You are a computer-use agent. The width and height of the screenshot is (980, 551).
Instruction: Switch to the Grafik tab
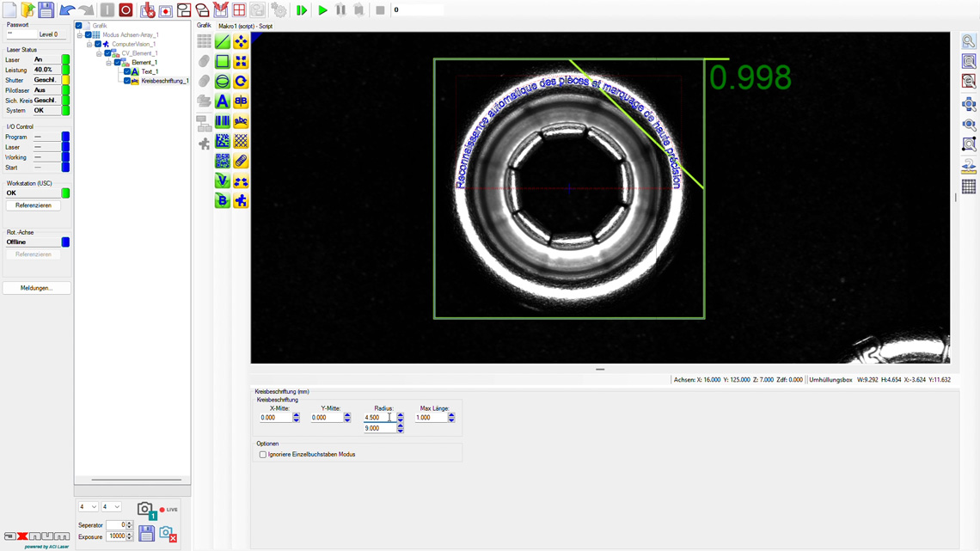[204, 26]
